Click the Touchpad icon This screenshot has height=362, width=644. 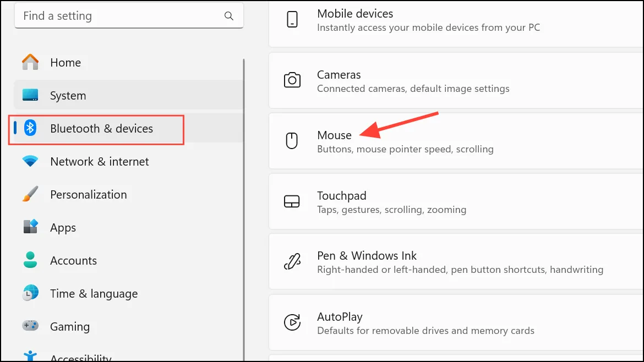tap(292, 201)
